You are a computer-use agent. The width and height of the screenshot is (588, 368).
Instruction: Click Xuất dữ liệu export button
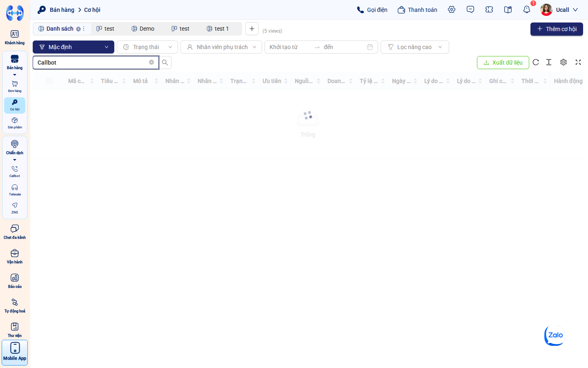(x=503, y=63)
